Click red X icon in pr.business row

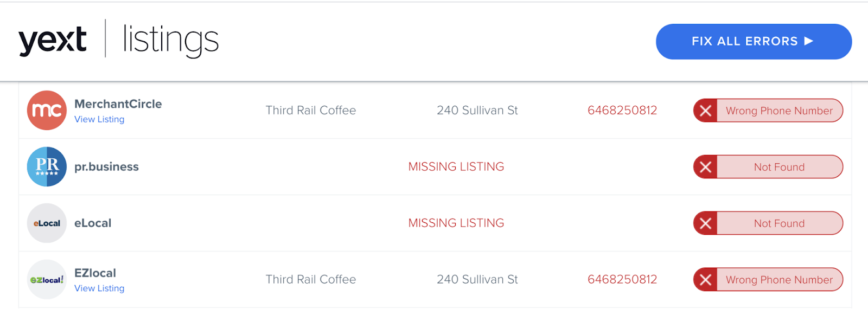tap(705, 167)
